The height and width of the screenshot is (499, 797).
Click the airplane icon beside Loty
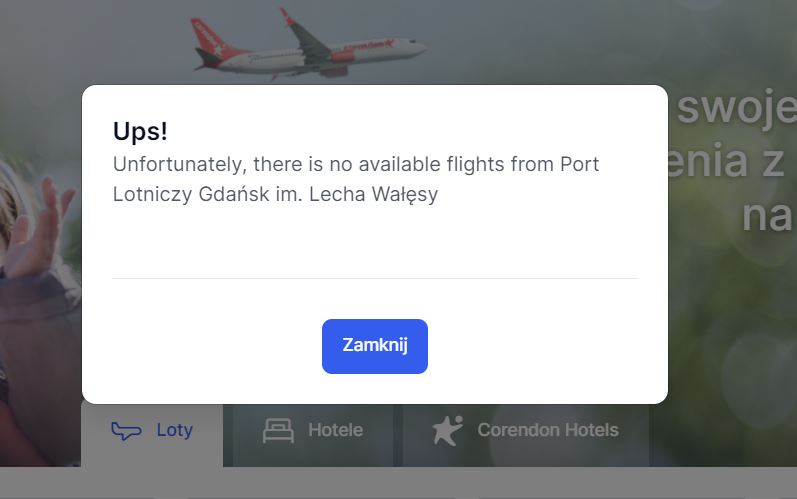click(x=126, y=431)
